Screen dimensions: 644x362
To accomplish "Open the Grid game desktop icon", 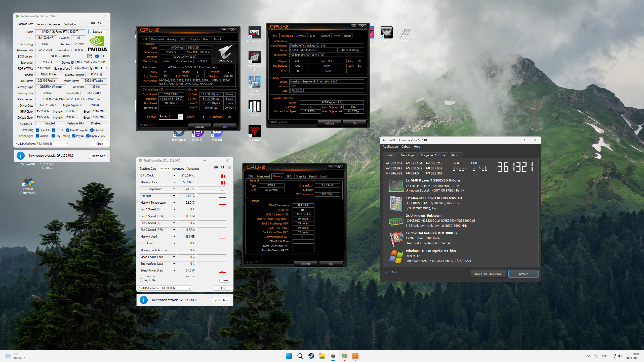I will [x=386, y=35].
